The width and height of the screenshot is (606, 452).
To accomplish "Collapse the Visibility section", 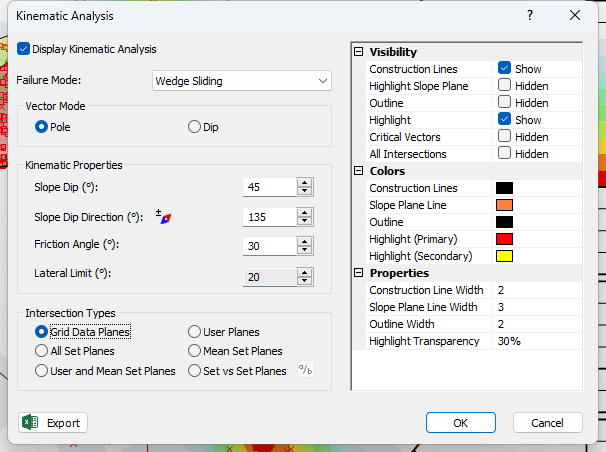I will pyautogui.click(x=359, y=52).
